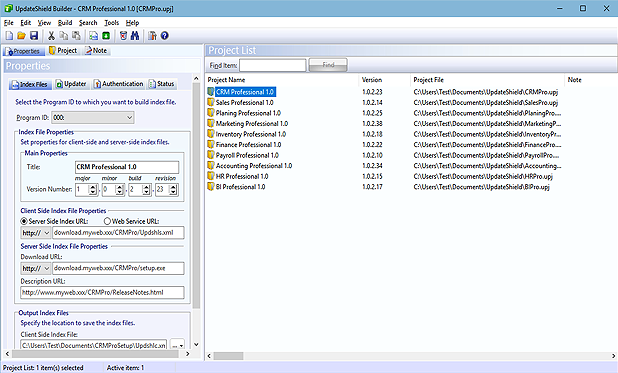Sort by the Project File column header

pos(488,80)
